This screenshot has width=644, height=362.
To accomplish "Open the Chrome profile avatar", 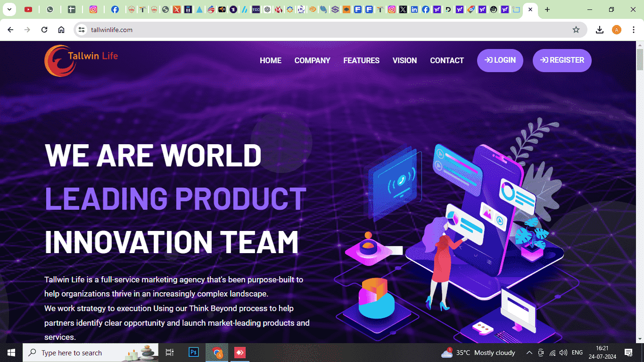I will (x=617, y=30).
